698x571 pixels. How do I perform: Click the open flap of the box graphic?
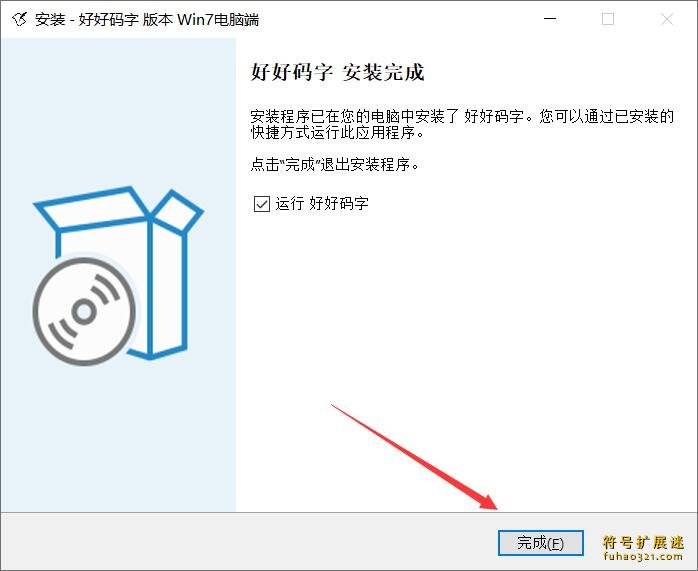click(178, 212)
